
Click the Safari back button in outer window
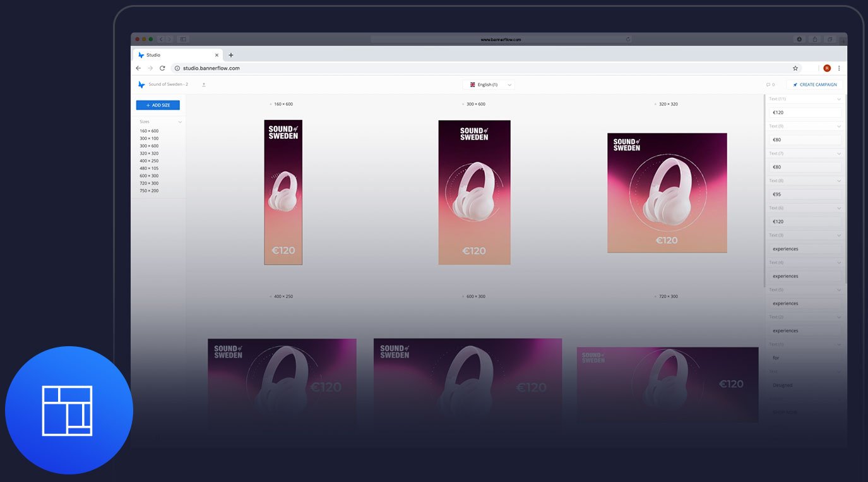(160, 39)
